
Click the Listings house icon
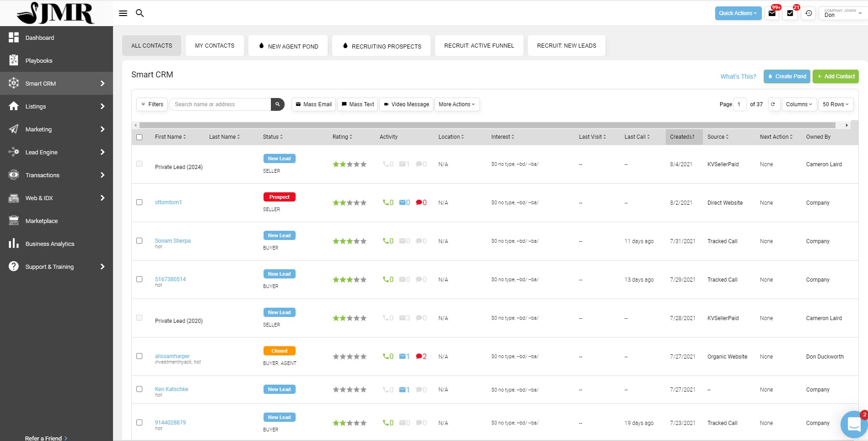pos(14,106)
